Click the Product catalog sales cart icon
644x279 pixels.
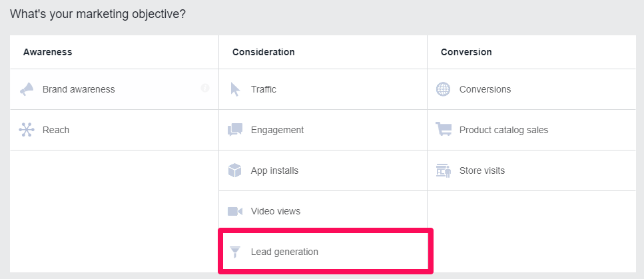click(x=443, y=130)
